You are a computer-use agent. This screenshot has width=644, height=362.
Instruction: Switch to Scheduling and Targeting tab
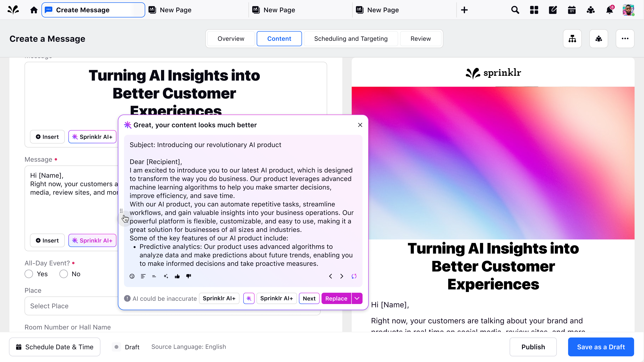[x=351, y=39]
